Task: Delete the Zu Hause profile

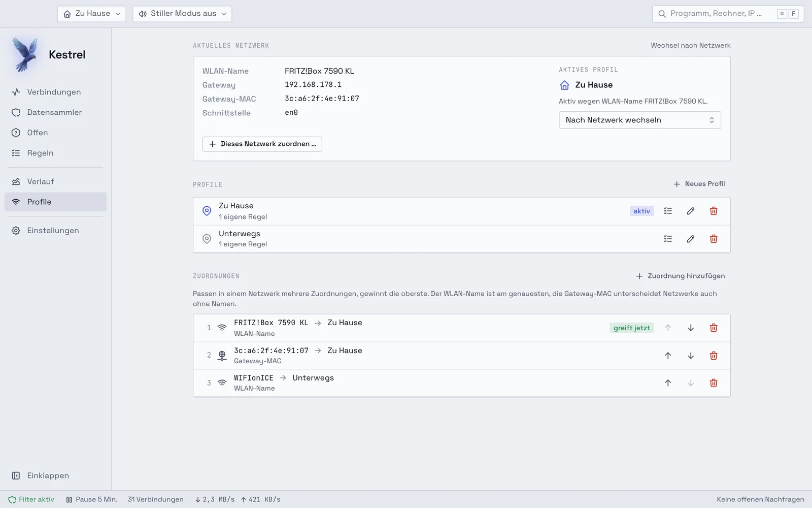Action: point(714,211)
